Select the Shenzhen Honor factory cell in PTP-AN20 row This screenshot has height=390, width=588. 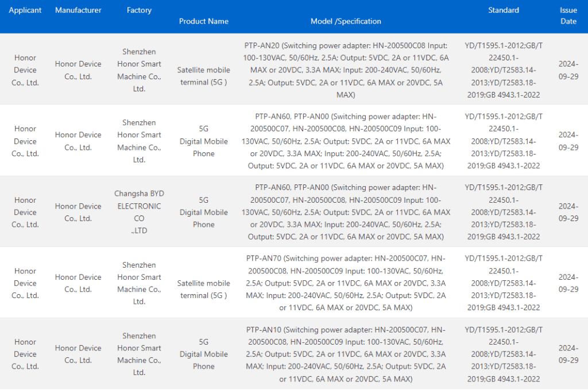coord(139,70)
